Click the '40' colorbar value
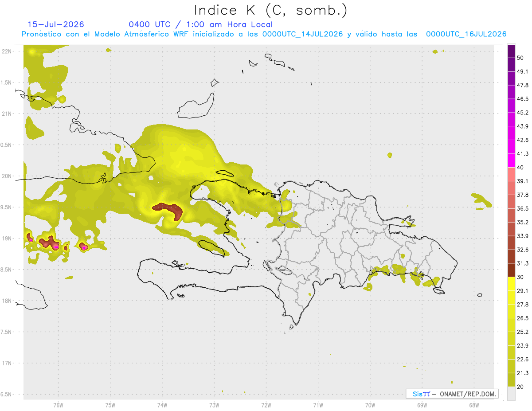532x411 pixels. [520, 168]
